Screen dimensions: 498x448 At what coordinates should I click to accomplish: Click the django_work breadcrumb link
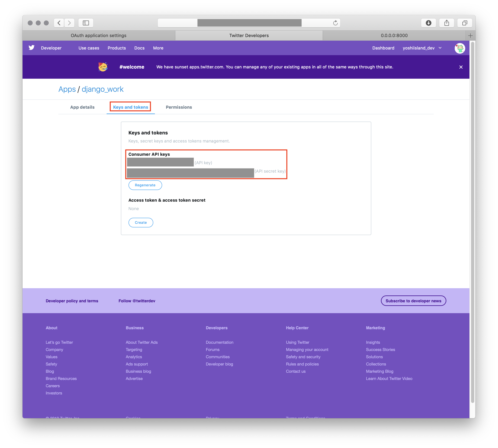point(103,89)
